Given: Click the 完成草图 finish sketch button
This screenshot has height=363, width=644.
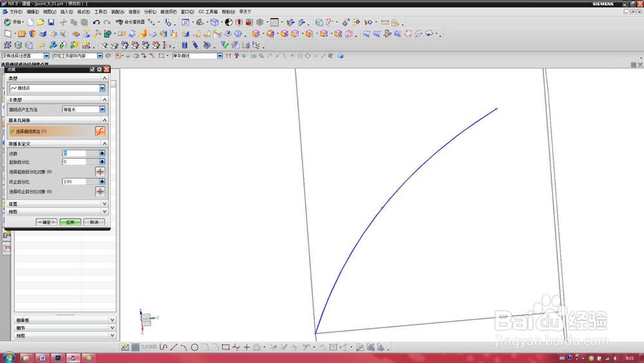Looking at the screenshot, I should 144,348.
